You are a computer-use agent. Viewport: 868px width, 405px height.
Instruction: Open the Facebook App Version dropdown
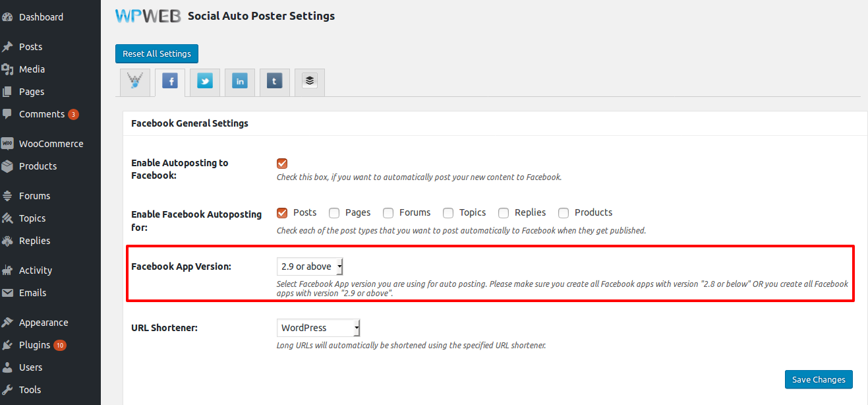click(x=310, y=266)
